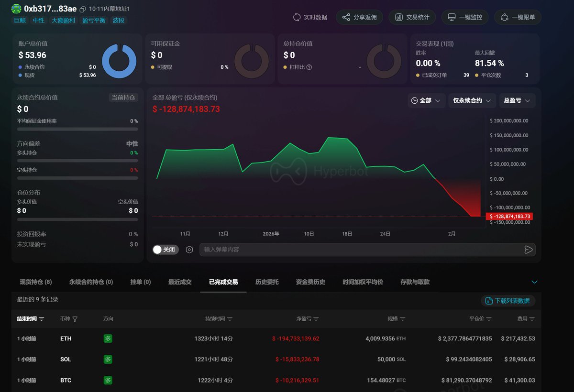The width and height of the screenshot is (574, 392).
Task: Open the 总盈亏 metric dropdown
Action: (517, 100)
